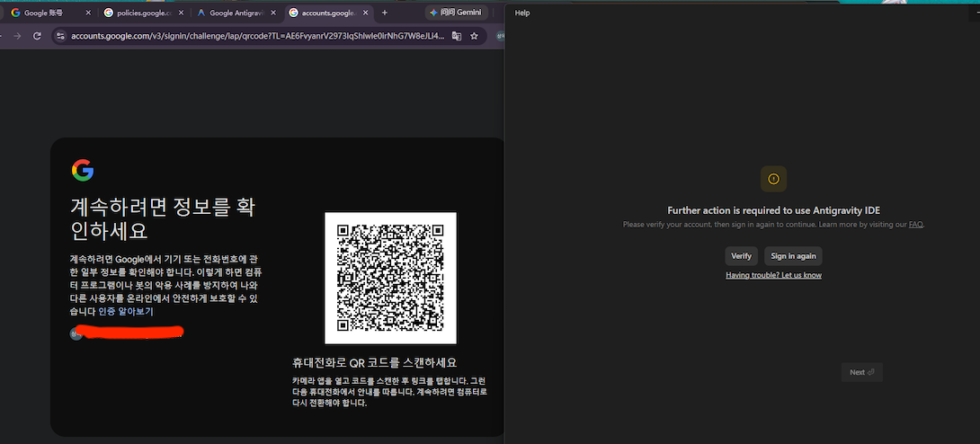
Task: Click 'Further action is required' heading
Action: click(774, 211)
